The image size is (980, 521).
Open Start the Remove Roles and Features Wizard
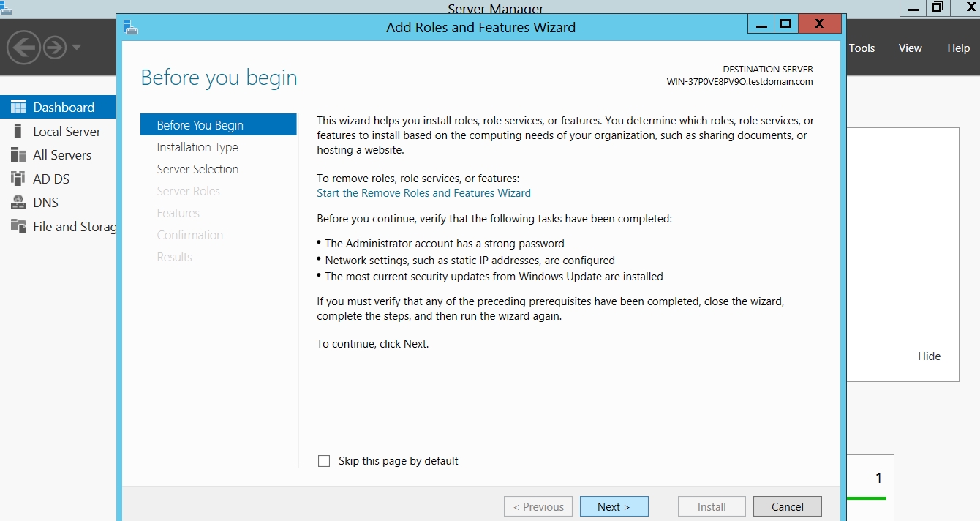point(423,193)
